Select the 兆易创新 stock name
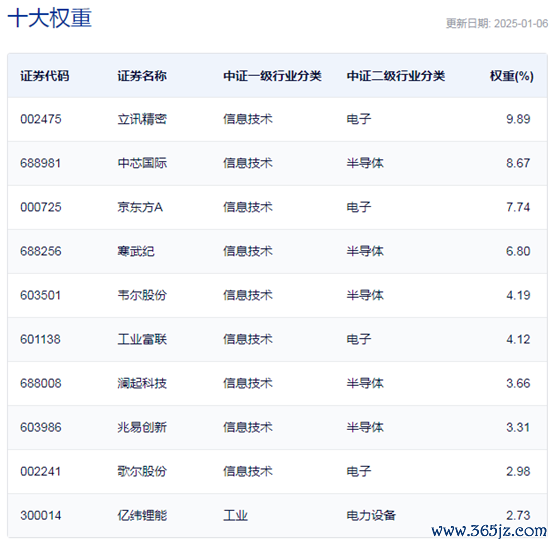The height and width of the screenshot is (546, 554). (x=142, y=427)
